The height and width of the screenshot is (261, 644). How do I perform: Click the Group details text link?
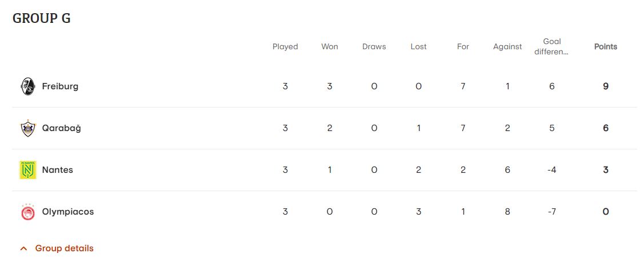pyautogui.click(x=64, y=248)
